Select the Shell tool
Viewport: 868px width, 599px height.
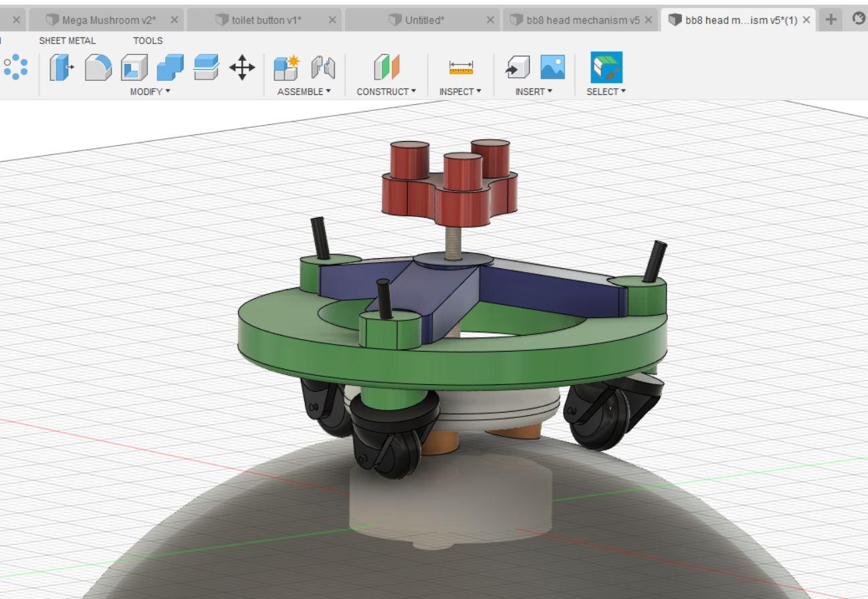point(134,68)
